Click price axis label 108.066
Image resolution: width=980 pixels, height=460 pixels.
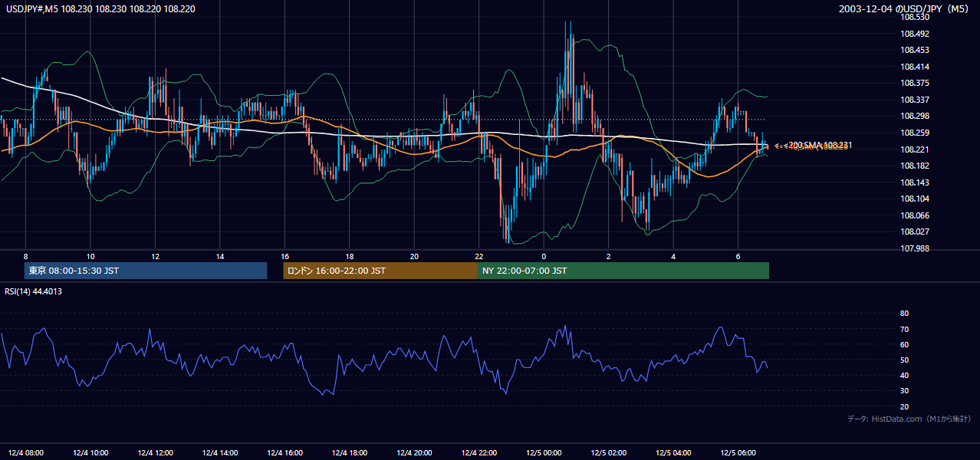tap(913, 215)
